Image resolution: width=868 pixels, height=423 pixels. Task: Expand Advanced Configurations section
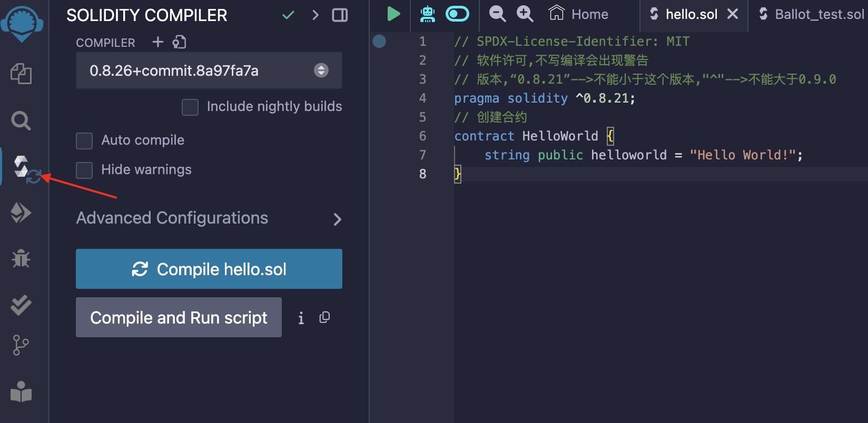(x=209, y=218)
